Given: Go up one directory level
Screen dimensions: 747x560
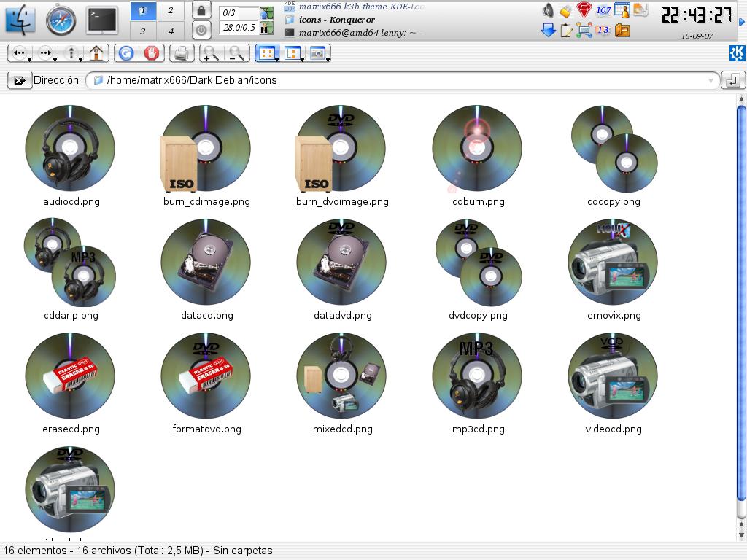Looking at the screenshot, I should point(71,53).
